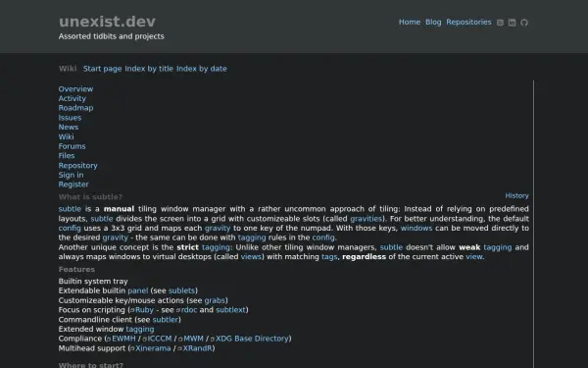The image size is (588, 368).
Task: View page History link
Action: [x=516, y=195]
